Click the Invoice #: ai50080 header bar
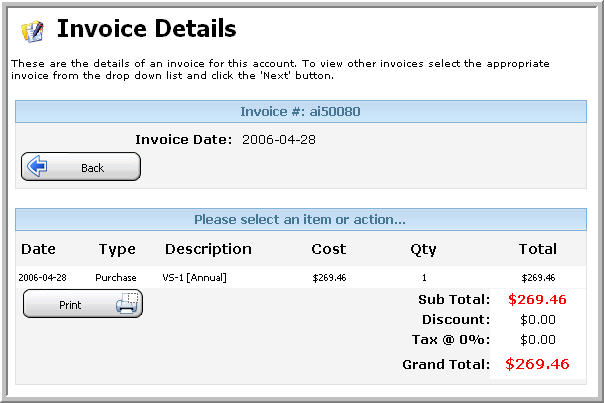This screenshot has width=604, height=403. click(x=301, y=112)
